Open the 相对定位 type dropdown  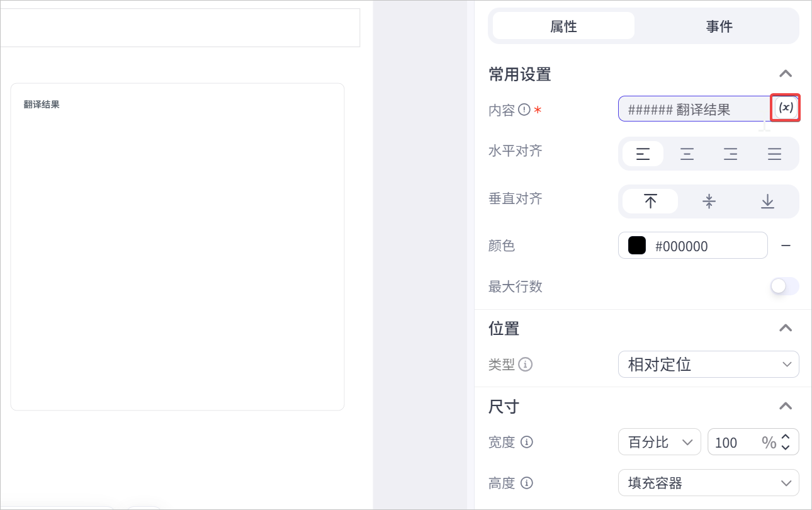709,365
